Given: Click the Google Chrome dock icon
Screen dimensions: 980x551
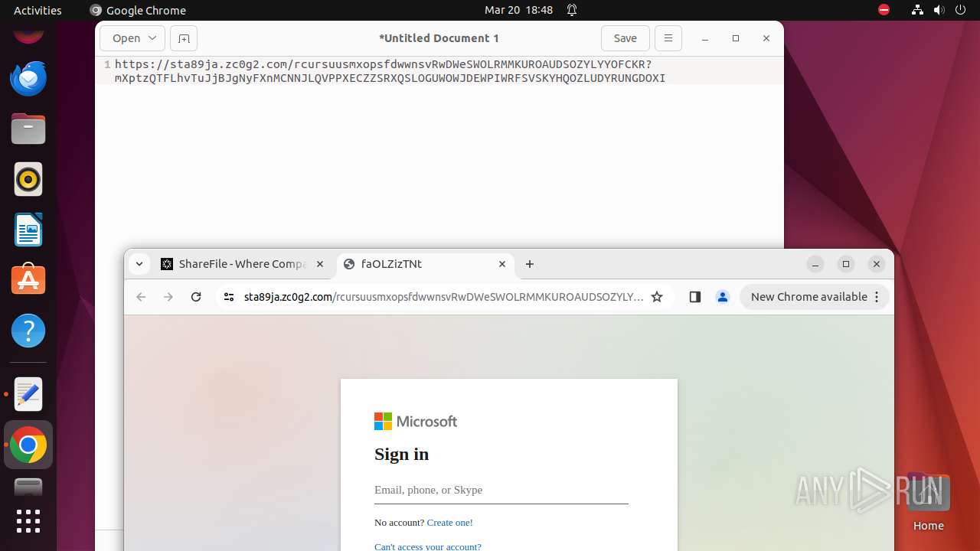Looking at the screenshot, I should click(x=28, y=445).
